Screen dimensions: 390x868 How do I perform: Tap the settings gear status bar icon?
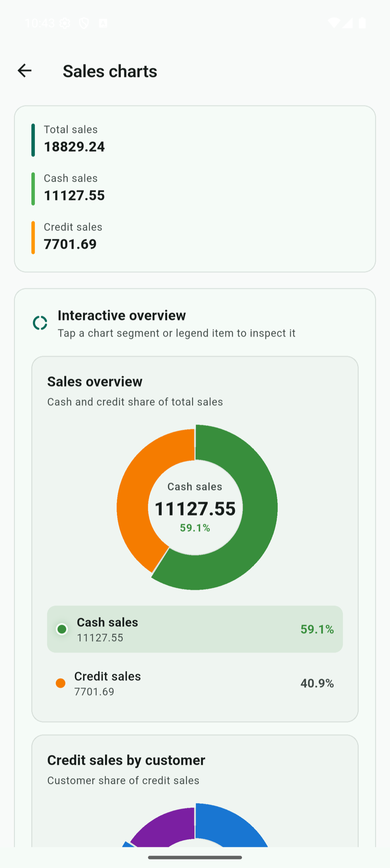tap(65, 23)
